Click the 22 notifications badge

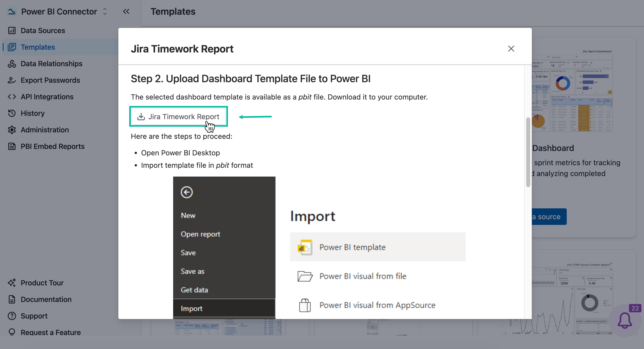tap(635, 308)
